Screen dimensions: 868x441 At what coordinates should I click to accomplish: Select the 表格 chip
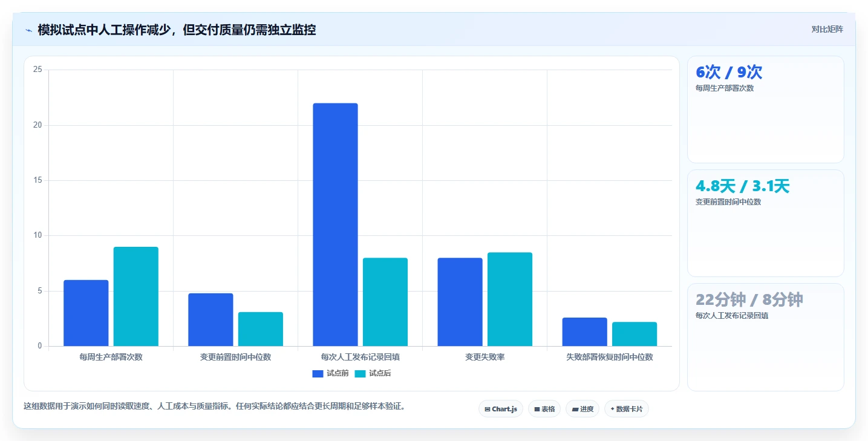tap(544, 409)
